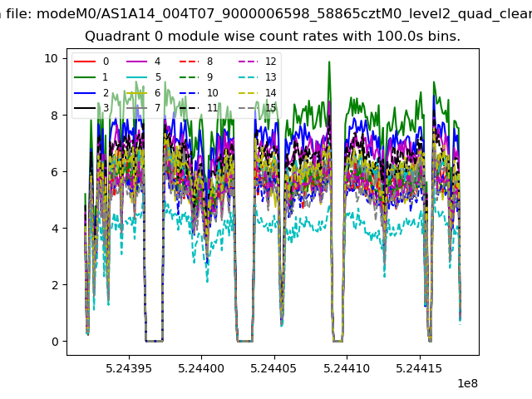This screenshot has height=399, width=532.
Task: Select the dashed black legend entry 11
Action: (199, 108)
